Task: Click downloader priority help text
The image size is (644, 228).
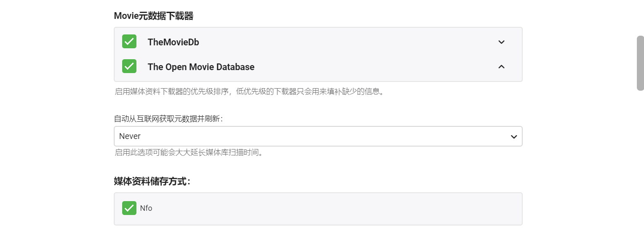Action: [x=249, y=92]
